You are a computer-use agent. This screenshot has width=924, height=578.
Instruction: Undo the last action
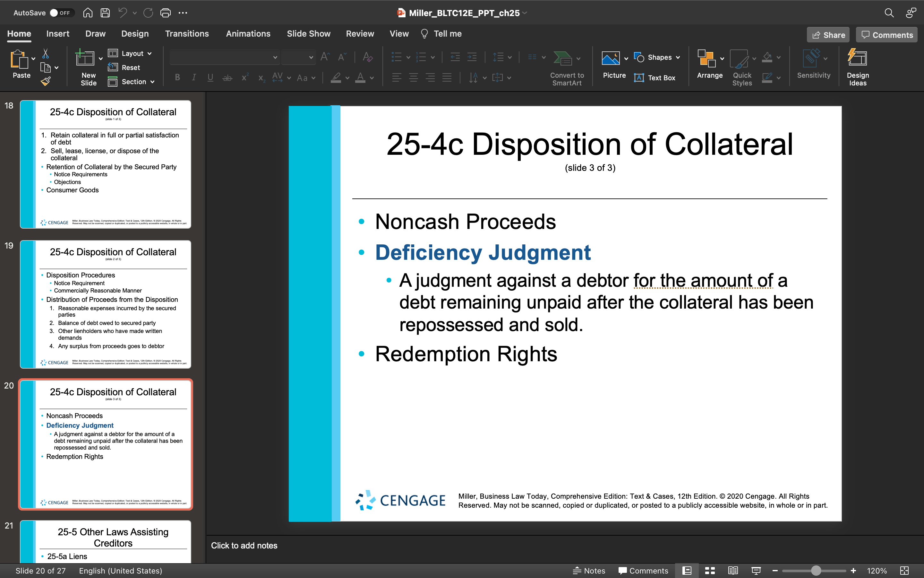[x=123, y=13]
